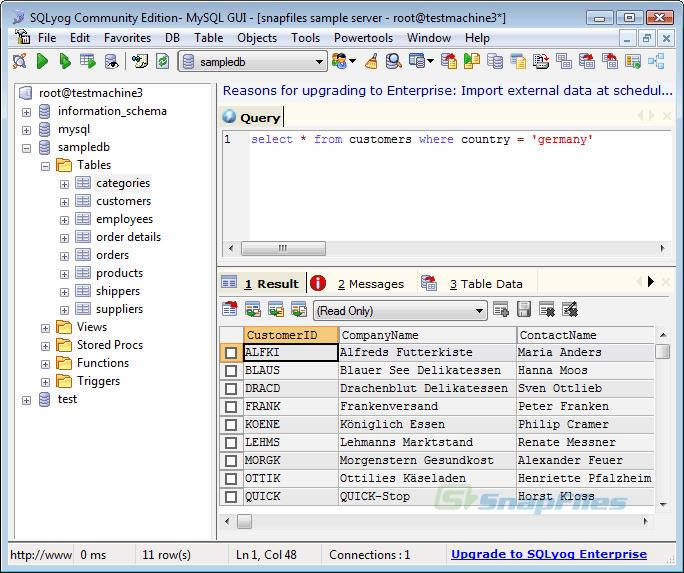684x573 pixels.
Task: Expand the Stored Procs folder
Action: tap(45, 346)
